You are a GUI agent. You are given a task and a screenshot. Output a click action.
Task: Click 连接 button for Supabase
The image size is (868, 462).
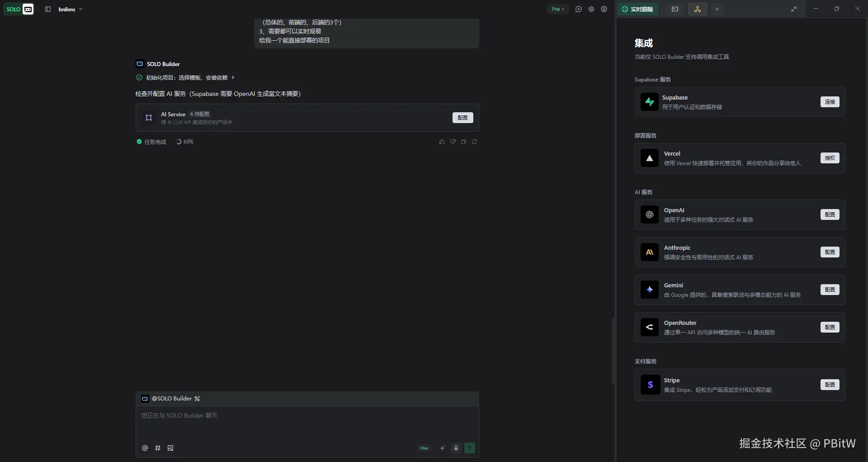830,102
